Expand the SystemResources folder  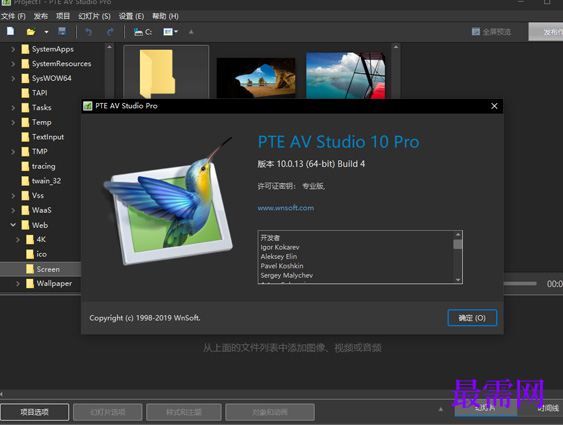(x=13, y=64)
